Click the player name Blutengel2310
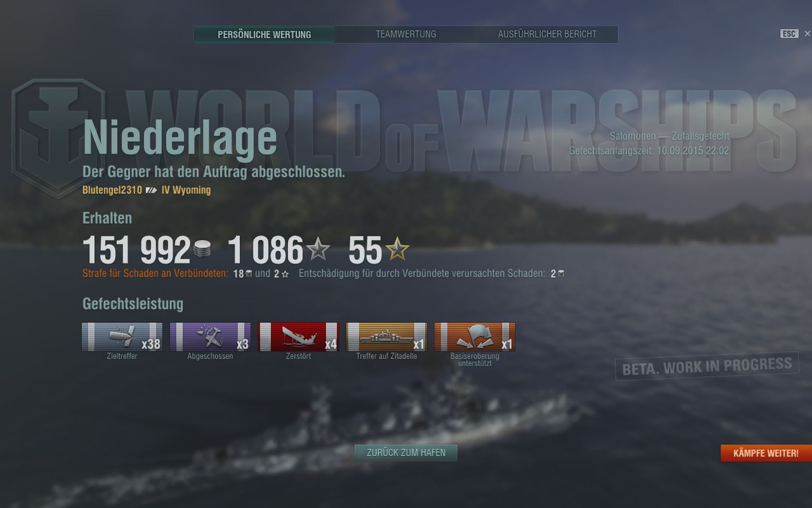 112,190
